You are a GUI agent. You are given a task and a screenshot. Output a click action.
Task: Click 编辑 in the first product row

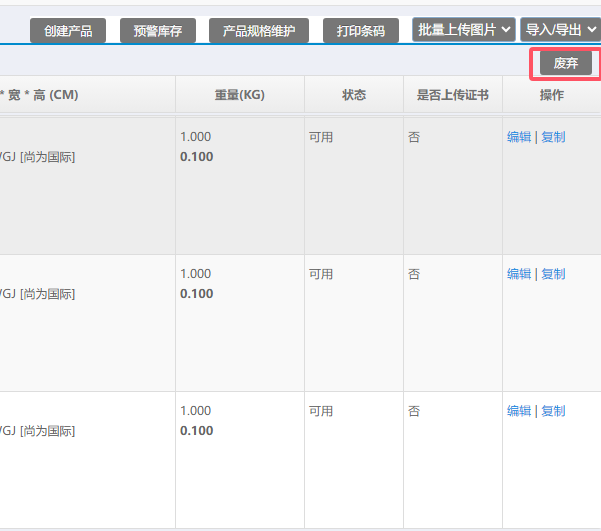pyautogui.click(x=519, y=137)
